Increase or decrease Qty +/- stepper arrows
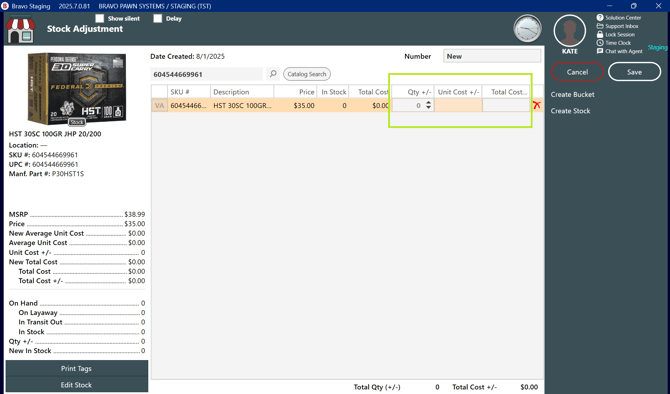Viewport: 670px width, 394px height. (428, 105)
